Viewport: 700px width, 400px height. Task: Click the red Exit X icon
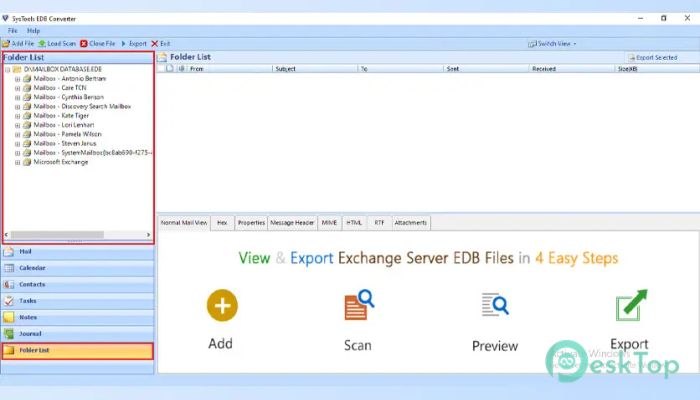[155, 44]
